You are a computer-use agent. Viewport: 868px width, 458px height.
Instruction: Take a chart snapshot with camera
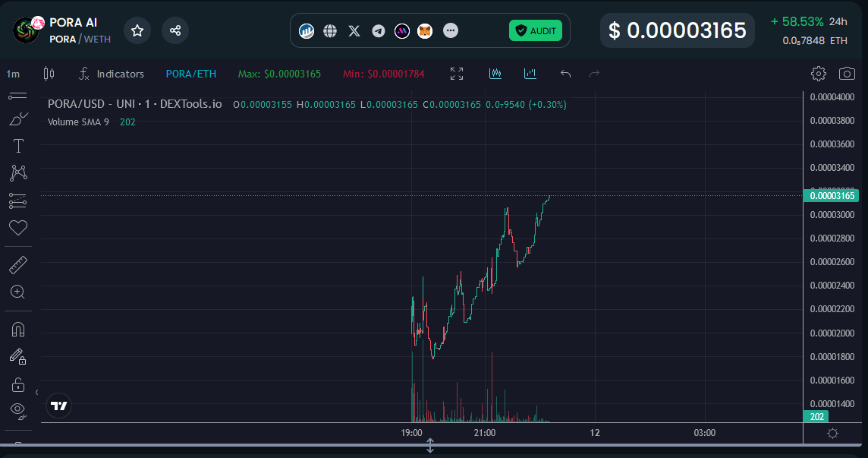(847, 74)
